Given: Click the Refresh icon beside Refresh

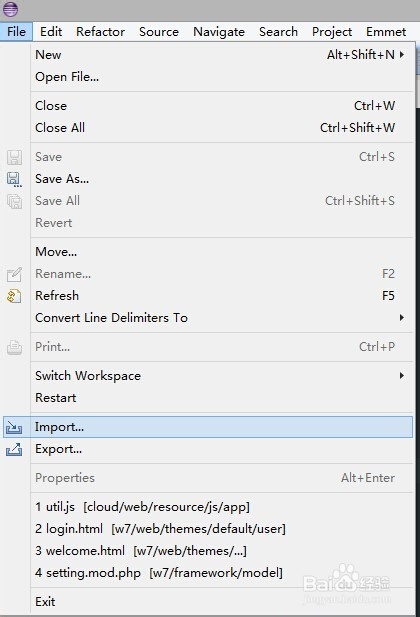Looking at the screenshot, I should (14, 296).
